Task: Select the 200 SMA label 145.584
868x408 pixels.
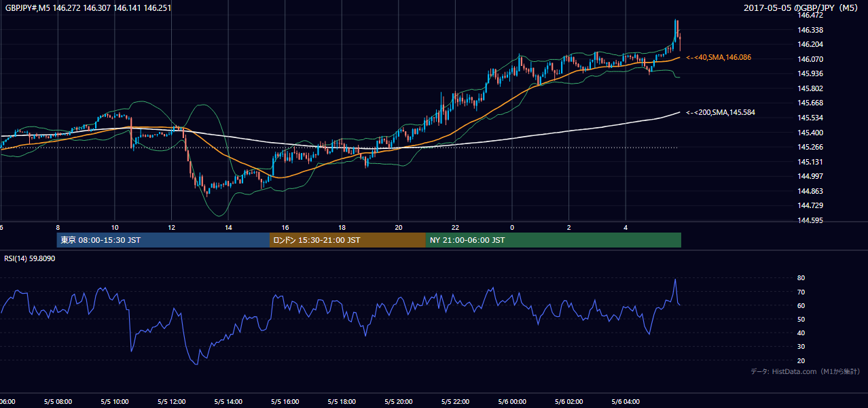Action: (x=721, y=112)
